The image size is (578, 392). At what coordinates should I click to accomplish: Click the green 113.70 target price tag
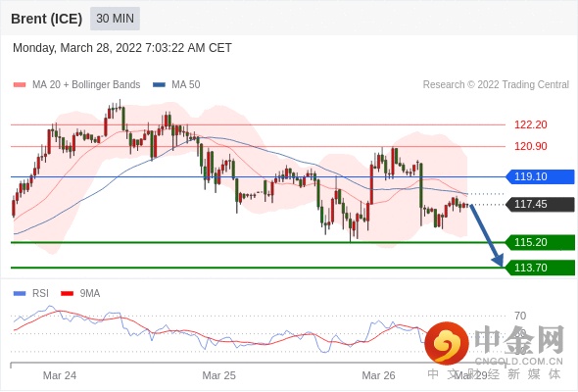(x=540, y=268)
